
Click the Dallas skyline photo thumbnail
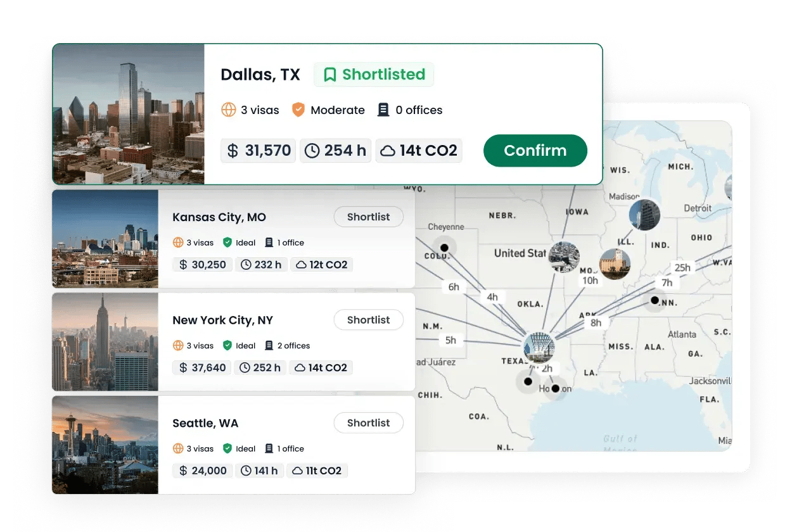[x=127, y=114]
